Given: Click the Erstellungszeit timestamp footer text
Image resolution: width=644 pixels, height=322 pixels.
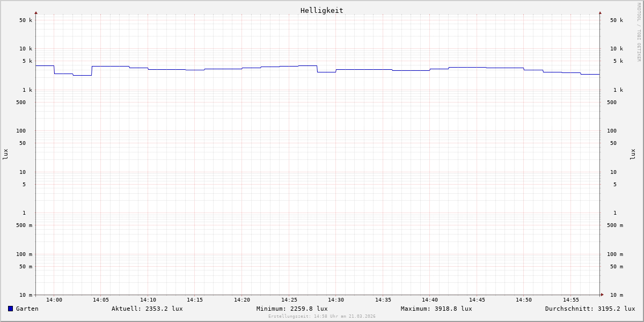Looking at the screenshot, I should 322,317.
